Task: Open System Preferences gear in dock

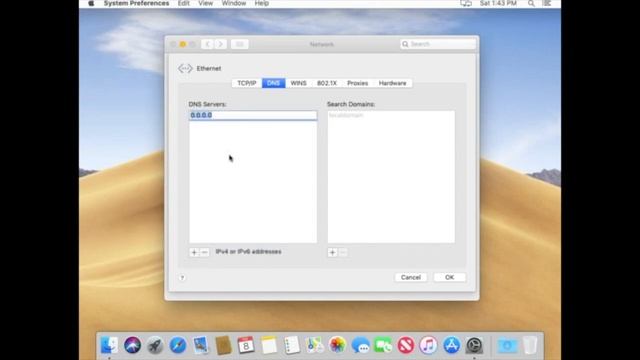Action: [x=474, y=345]
